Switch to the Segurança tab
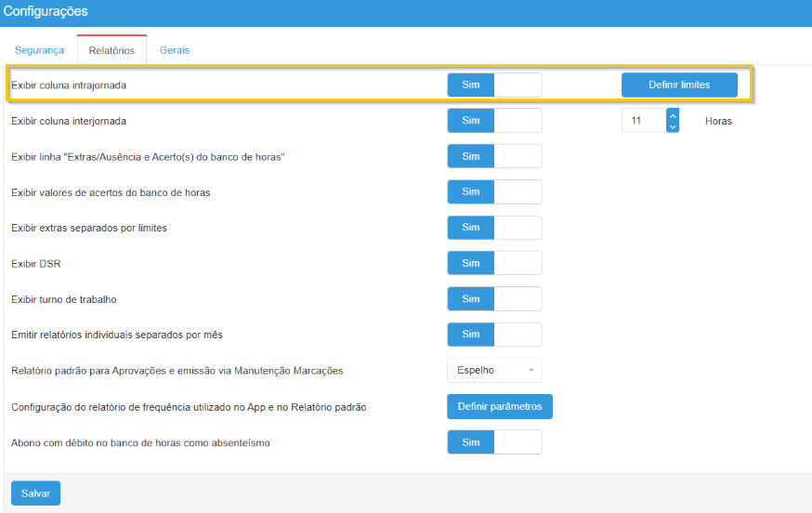812x513 pixels. 40,50
